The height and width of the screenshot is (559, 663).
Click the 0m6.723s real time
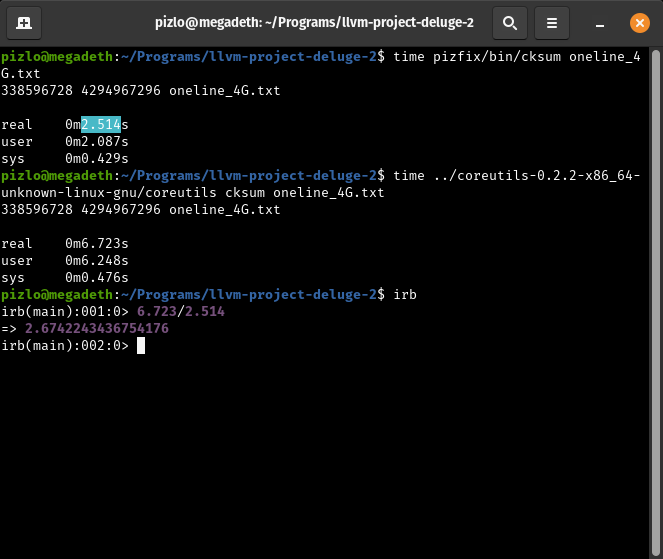pos(97,244)
